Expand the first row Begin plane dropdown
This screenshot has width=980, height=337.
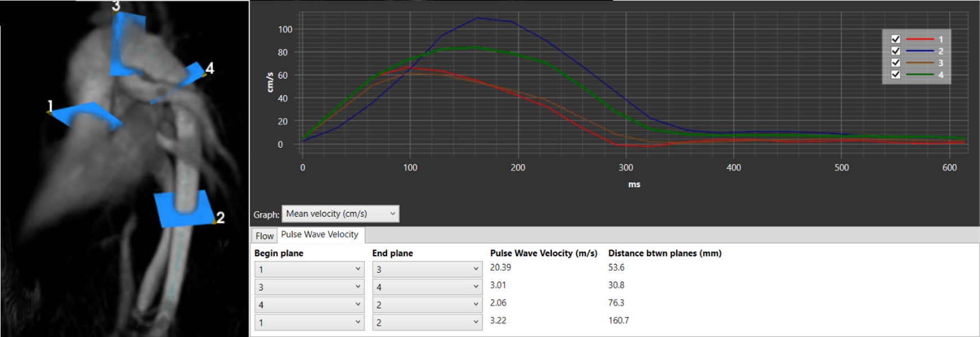click(x=309, y=269)
